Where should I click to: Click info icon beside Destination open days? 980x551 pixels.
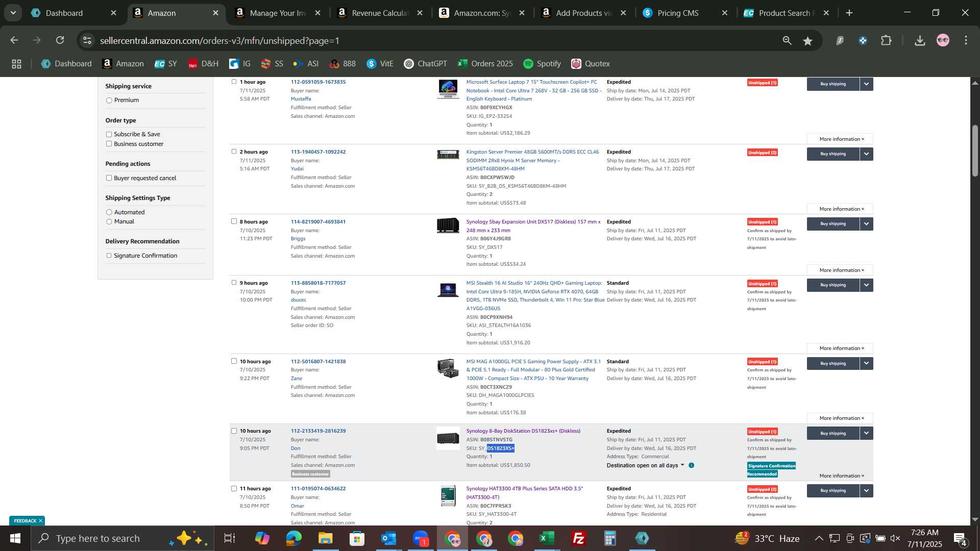(691, 465)
